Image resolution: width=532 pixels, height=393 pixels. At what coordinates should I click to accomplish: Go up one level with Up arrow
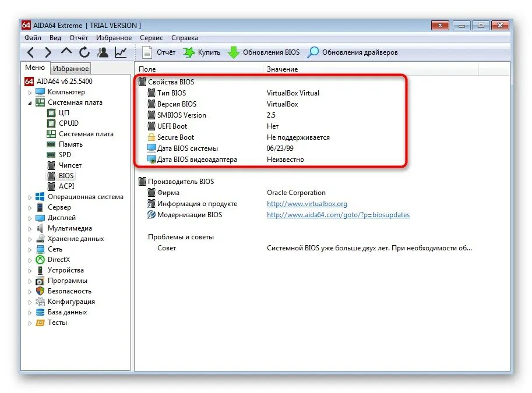pos(66,52)
